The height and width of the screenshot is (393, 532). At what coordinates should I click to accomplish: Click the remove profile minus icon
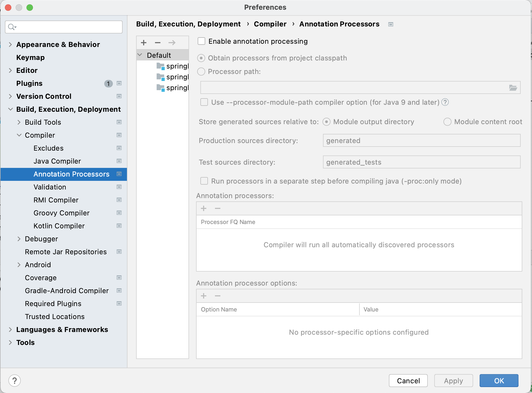pyautogui.click(x=158, y=43)
